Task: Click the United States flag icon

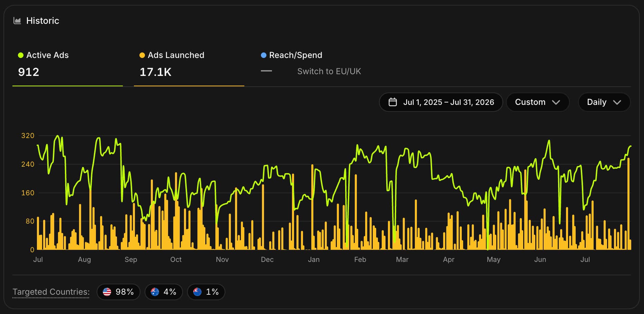Action: [x=107, y=292]
